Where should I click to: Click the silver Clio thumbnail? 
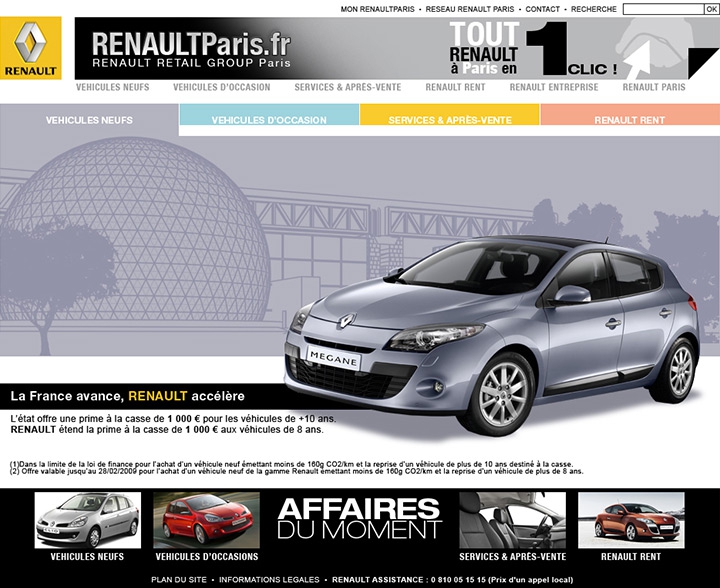click(88, 520)
